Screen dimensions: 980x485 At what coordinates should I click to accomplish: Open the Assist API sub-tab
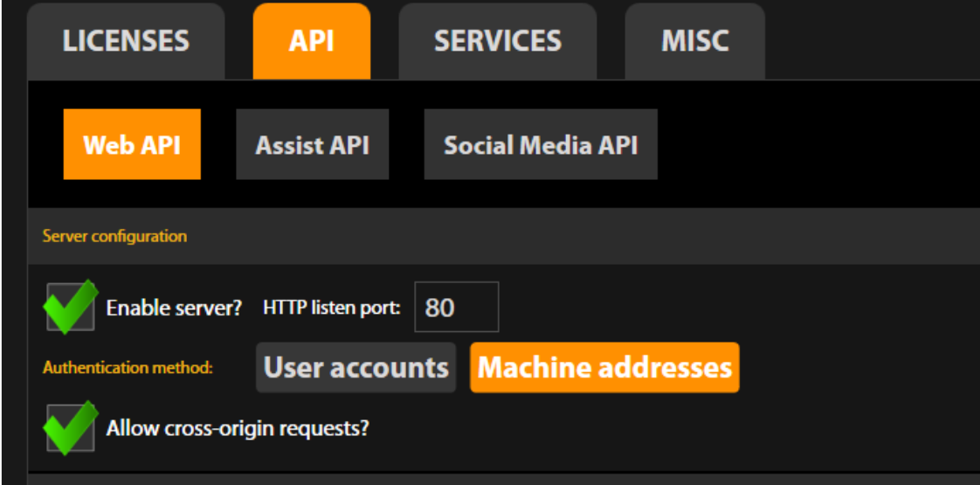[313, 144]
